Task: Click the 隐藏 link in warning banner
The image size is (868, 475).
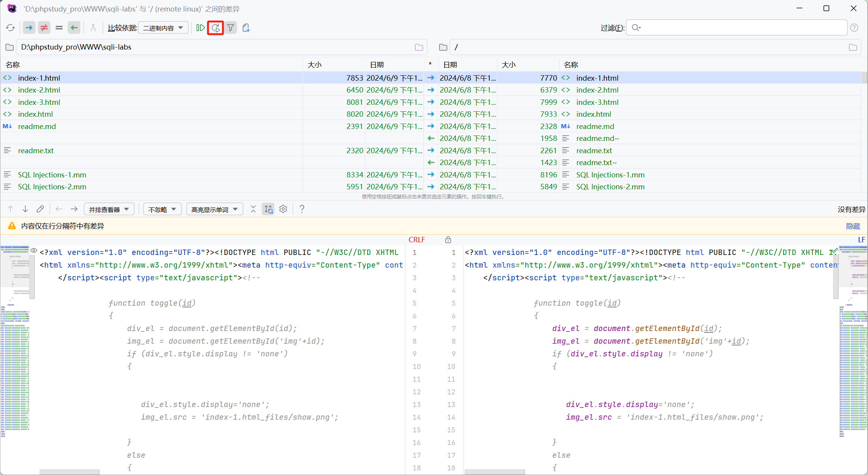Action: pos(853,226)
